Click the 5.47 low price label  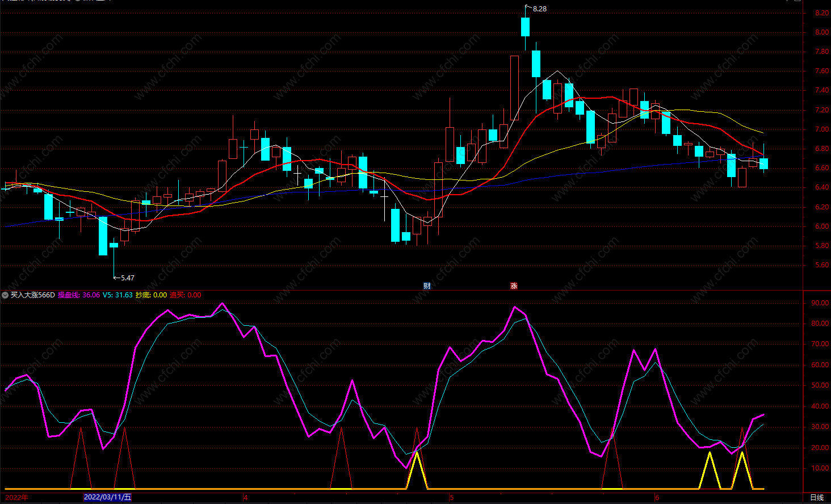coord(128,278)
